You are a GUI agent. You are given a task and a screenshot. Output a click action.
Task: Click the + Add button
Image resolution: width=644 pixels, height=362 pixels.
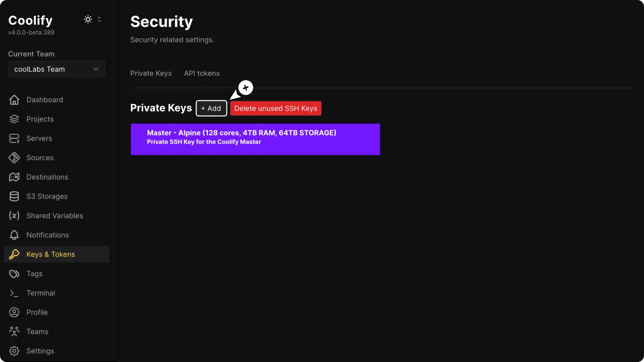211,108
